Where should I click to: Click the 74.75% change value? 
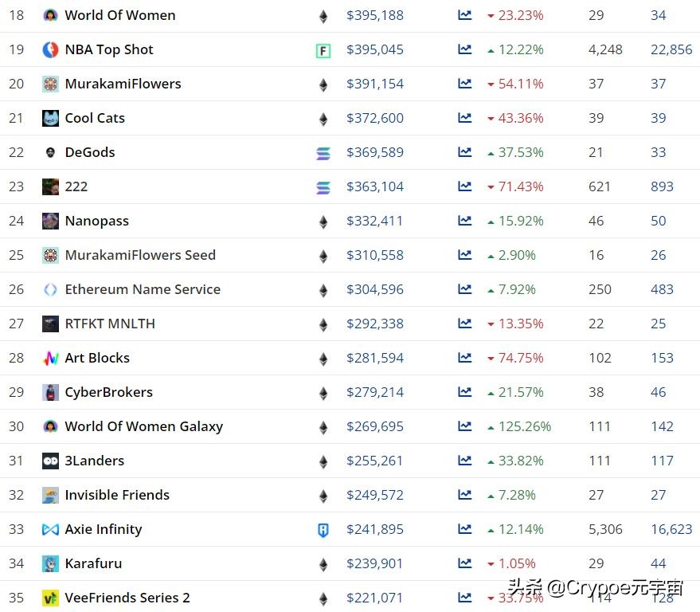click(521, 358)
